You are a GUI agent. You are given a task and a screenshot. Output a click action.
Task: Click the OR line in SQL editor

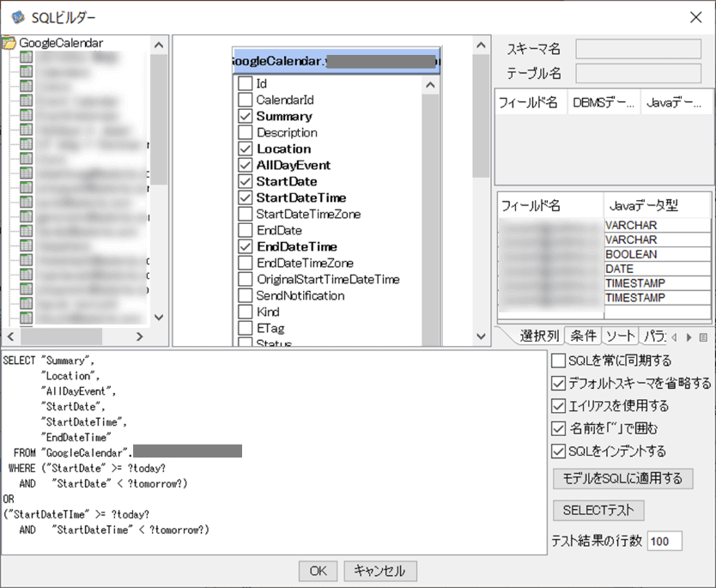pos(9,499)
